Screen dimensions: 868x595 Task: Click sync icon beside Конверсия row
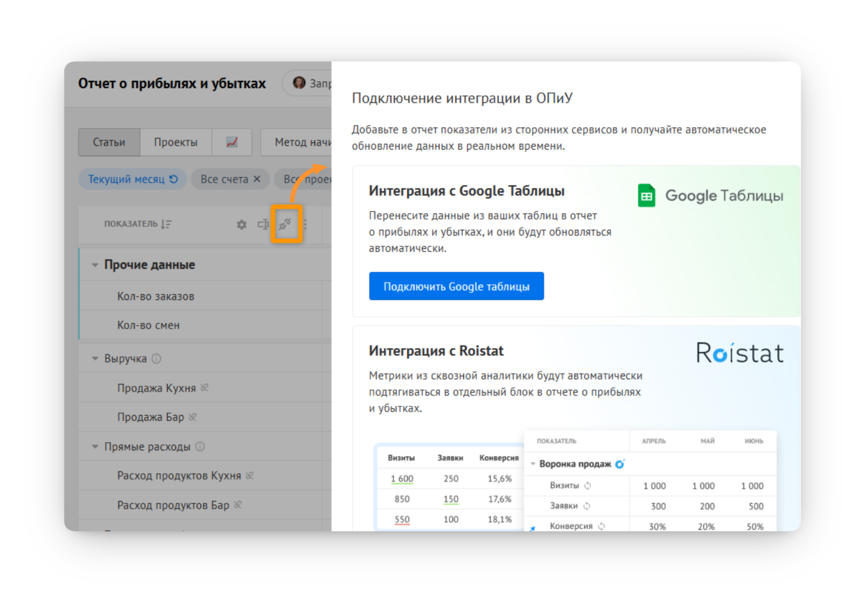click(601, 526)
